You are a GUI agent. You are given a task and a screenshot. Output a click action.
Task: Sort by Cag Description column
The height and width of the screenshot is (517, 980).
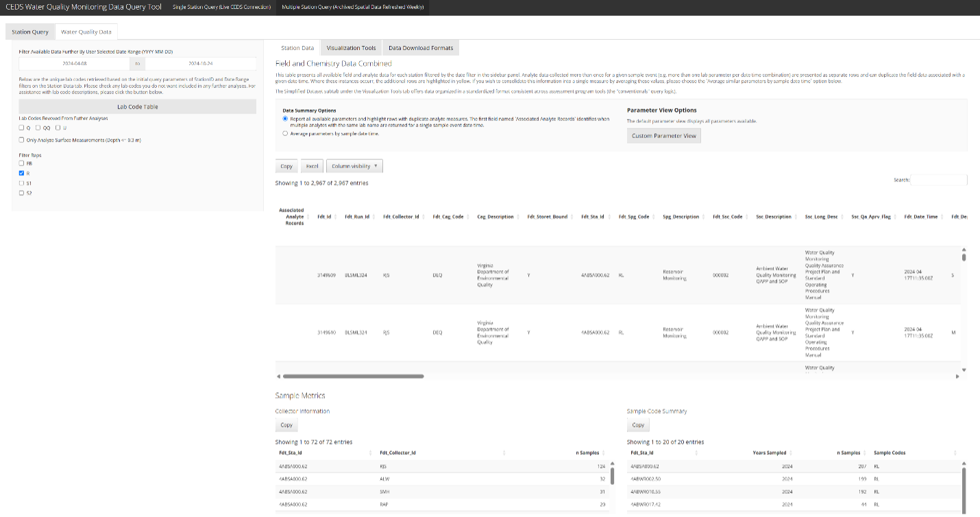coord(495,217)
